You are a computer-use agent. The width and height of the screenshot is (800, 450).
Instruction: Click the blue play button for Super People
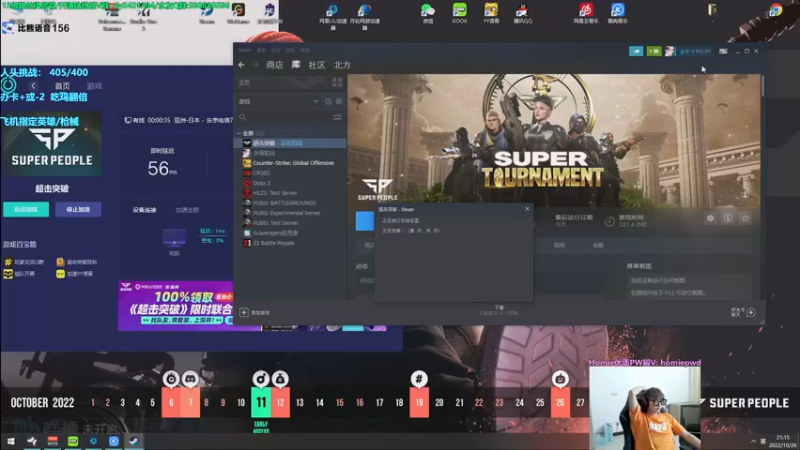click(365, 221)
